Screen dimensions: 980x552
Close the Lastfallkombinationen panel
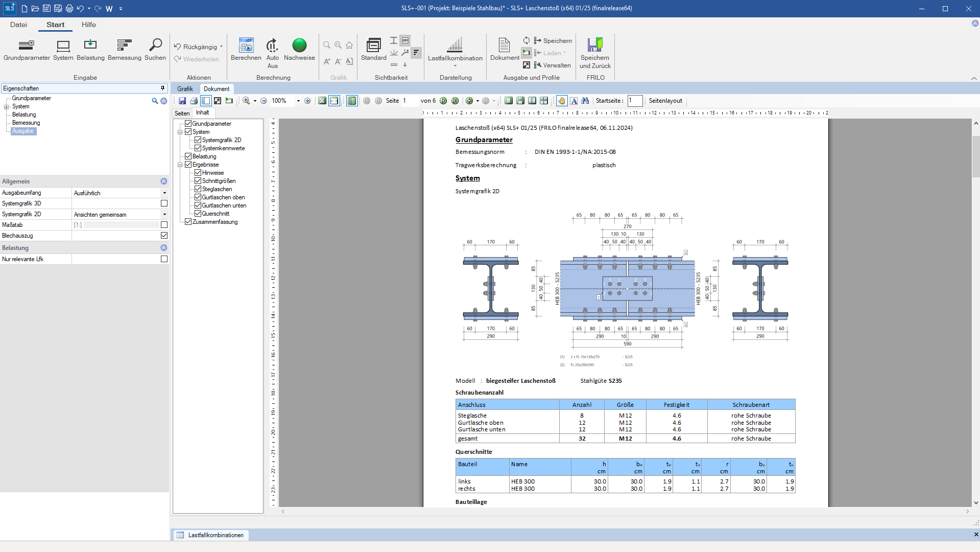[976, 535]
